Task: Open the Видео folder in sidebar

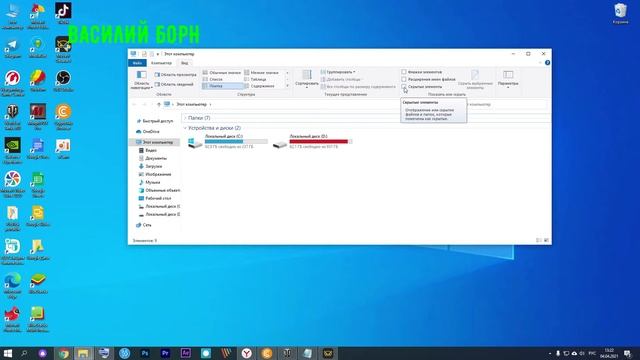Action: (148, 151)
